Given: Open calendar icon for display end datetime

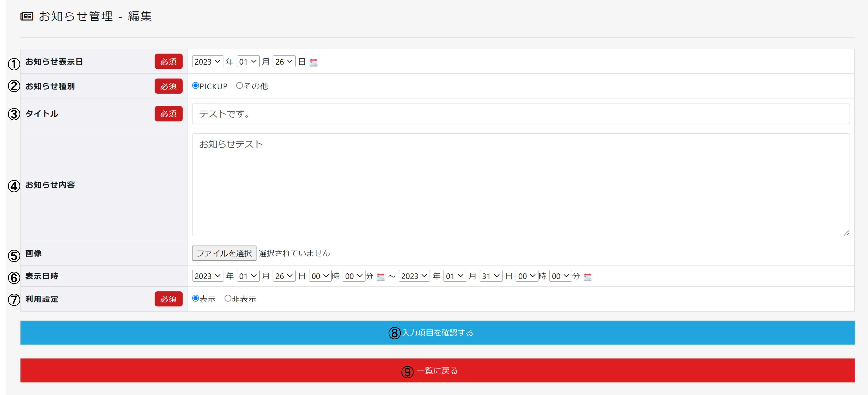Looking at the screenshot, I should (587, 277).
